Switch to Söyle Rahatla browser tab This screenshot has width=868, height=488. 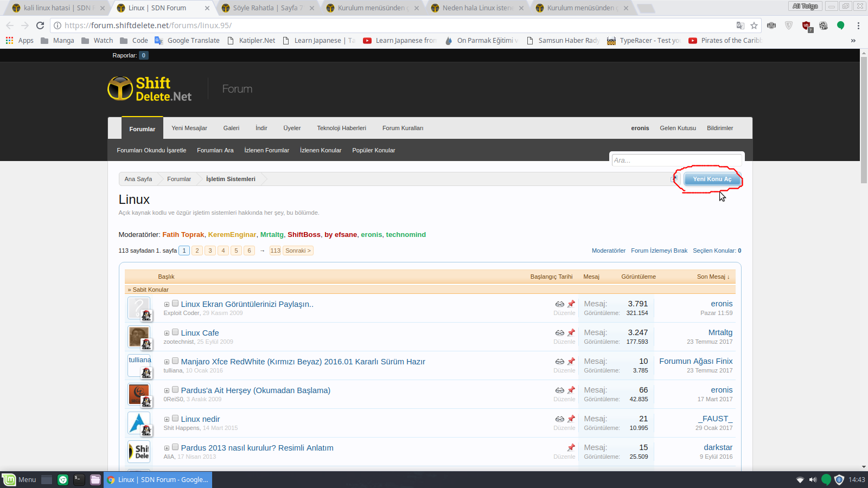coord(268,8)
